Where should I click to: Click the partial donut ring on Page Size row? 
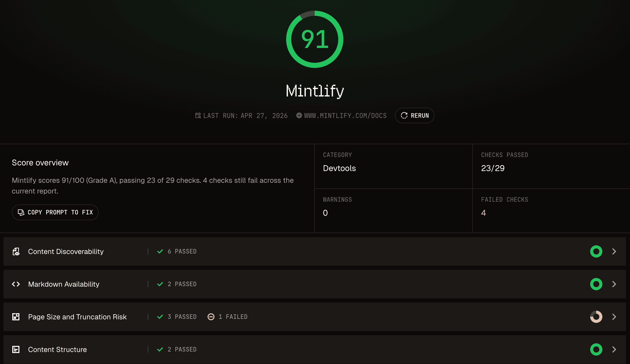point(596,317)
